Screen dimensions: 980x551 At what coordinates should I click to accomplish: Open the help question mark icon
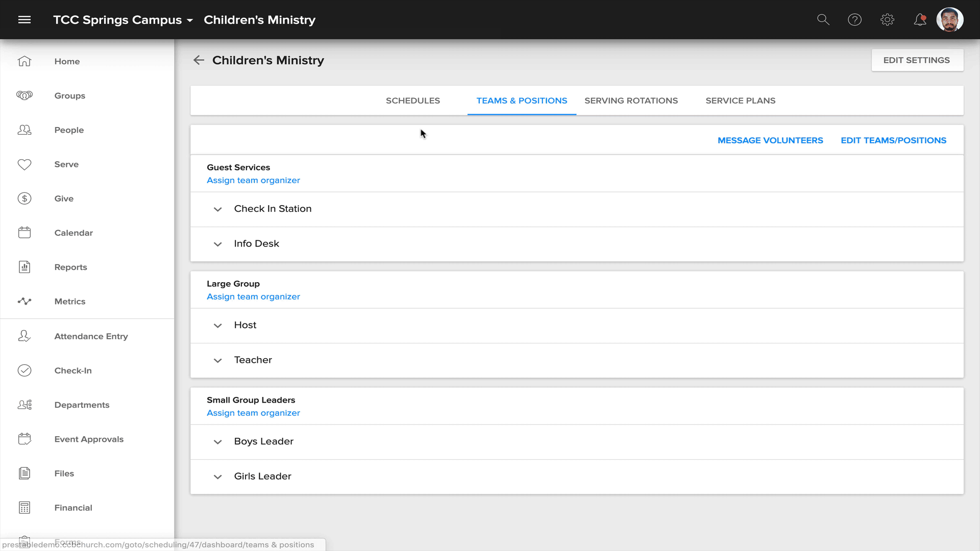[x=854, y=20]
